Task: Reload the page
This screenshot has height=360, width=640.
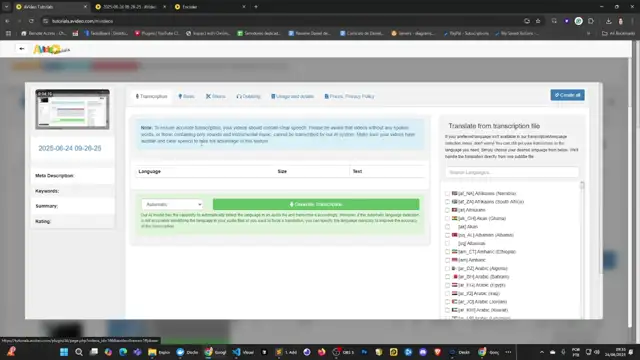Action: coord(31,21)
